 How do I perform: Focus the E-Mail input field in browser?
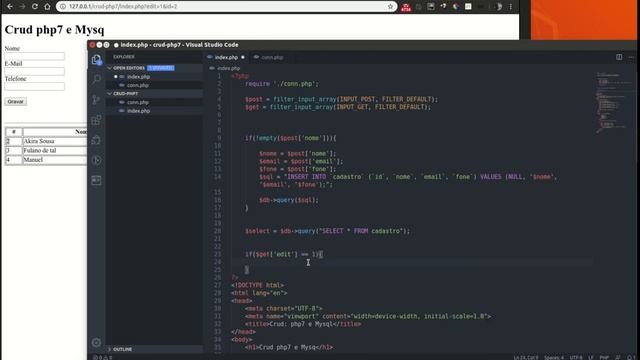coord(34,71)
